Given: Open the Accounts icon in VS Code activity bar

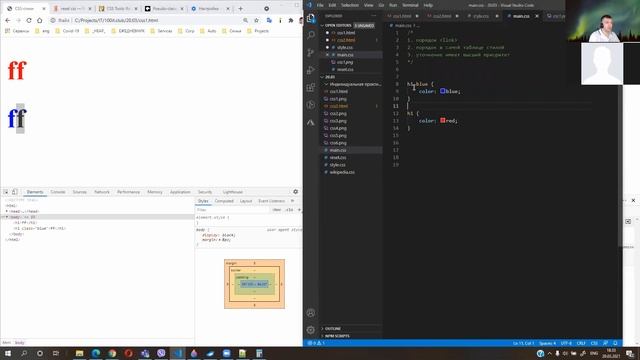Looking at the screenshot, I should [x=311, y=313].
